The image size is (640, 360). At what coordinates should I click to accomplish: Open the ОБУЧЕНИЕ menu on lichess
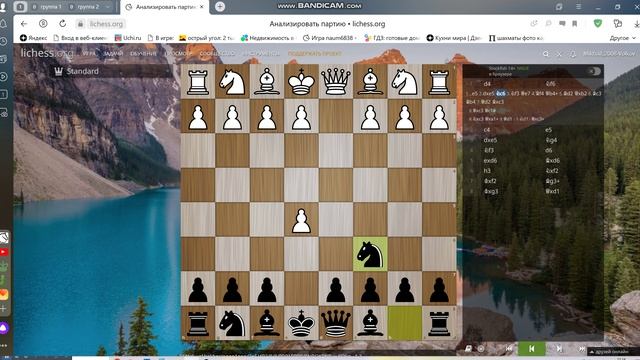point(143,53)
